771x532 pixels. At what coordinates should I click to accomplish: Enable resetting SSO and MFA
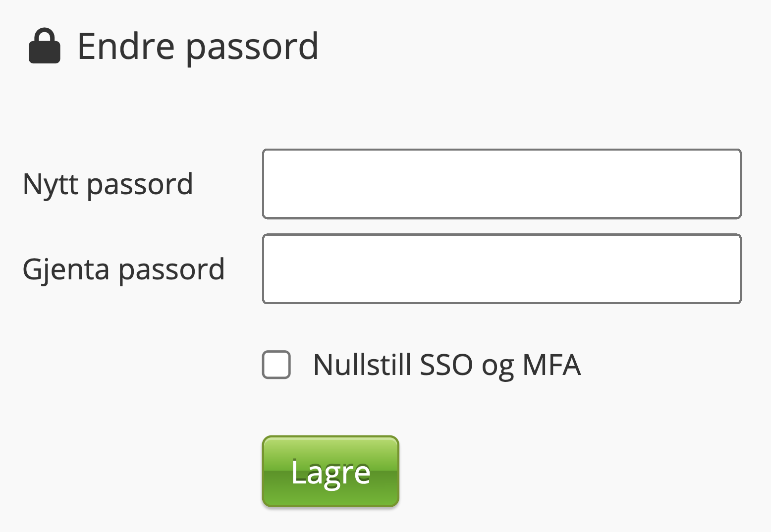276,365
